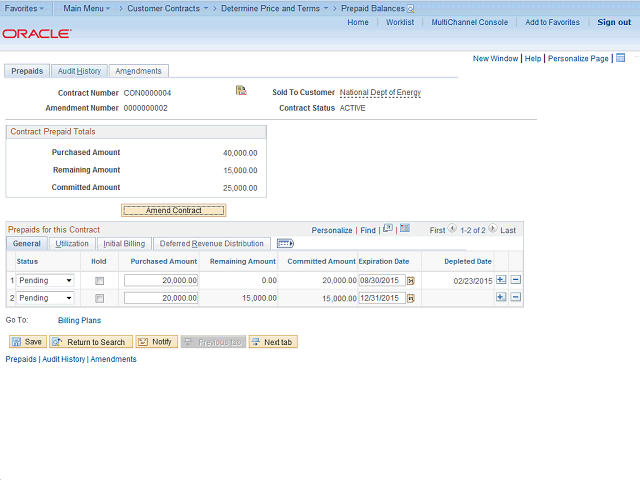The width and height of the screenshot is (640, 480).
Task: Go to next rows arrow in grid
Action: pos(493,229)
